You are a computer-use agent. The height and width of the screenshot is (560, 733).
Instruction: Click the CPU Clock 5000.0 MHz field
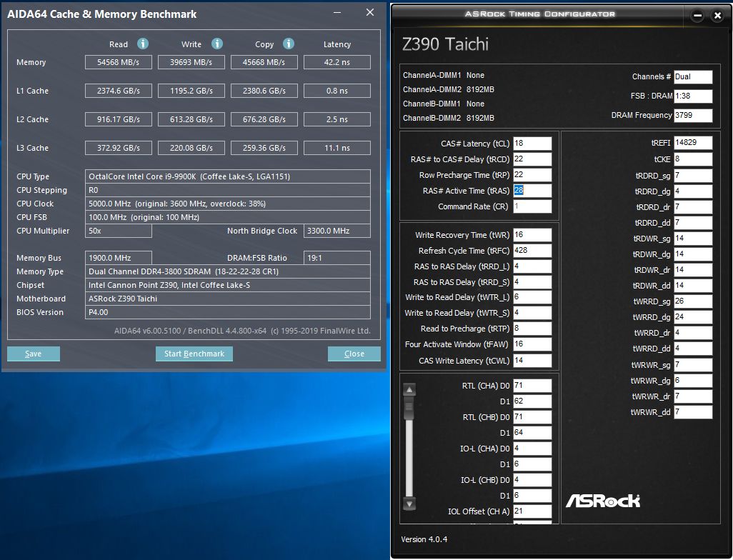pos(228,204)
